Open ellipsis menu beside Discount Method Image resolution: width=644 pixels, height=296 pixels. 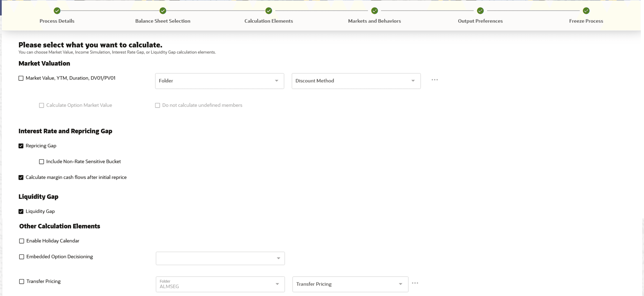(434, 80)
